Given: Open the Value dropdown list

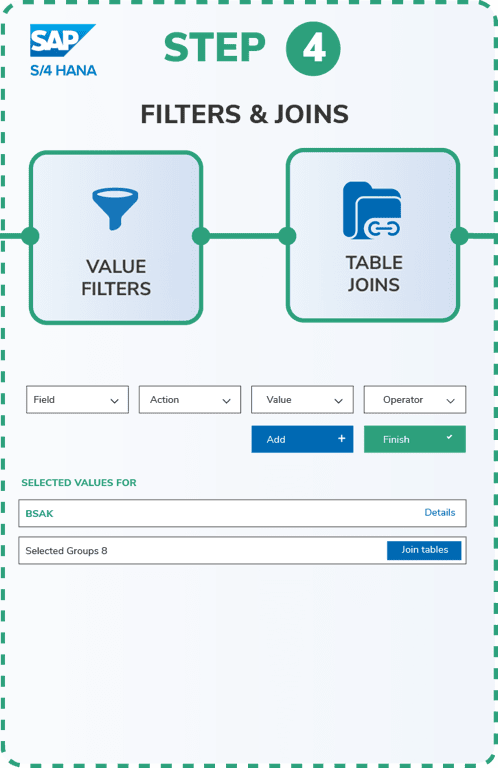Looking at the screenshot, I should (x=302, y=400).
